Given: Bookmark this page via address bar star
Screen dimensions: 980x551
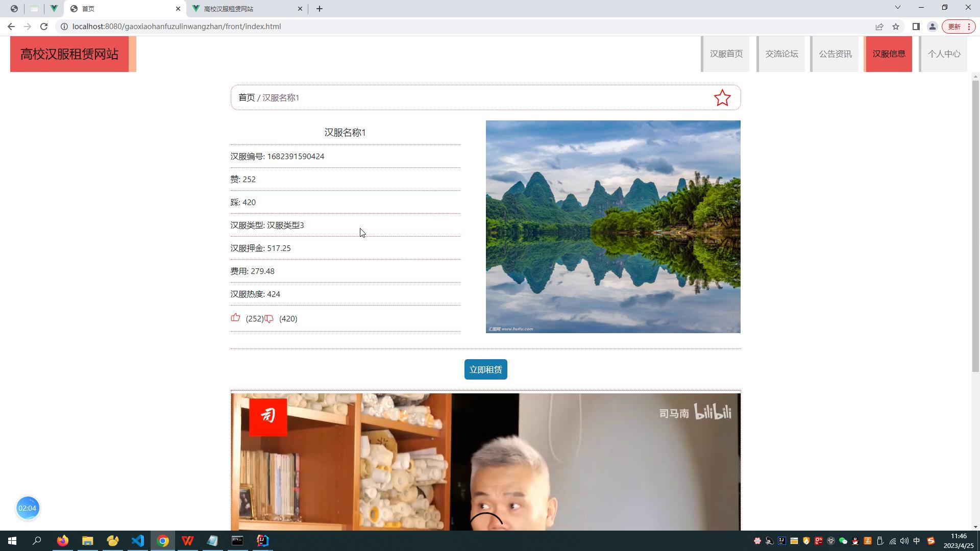Looking at the screenshot, I should (896, 27).
